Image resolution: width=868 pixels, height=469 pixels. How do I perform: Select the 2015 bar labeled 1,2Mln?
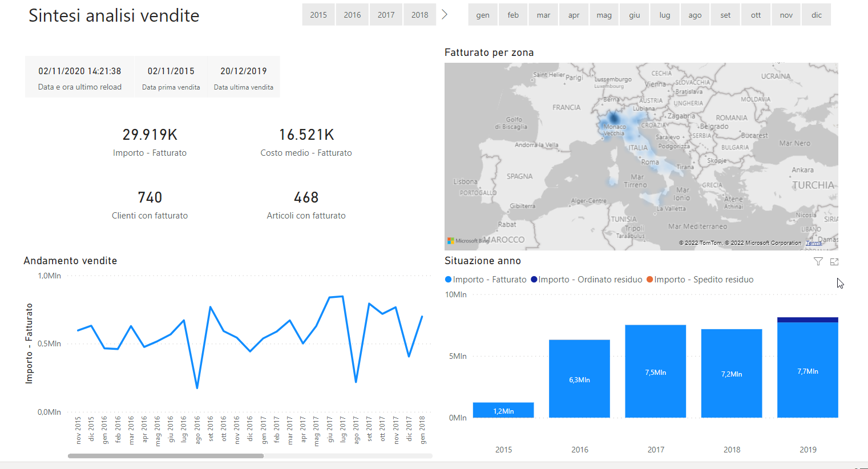tap(503, 410)
